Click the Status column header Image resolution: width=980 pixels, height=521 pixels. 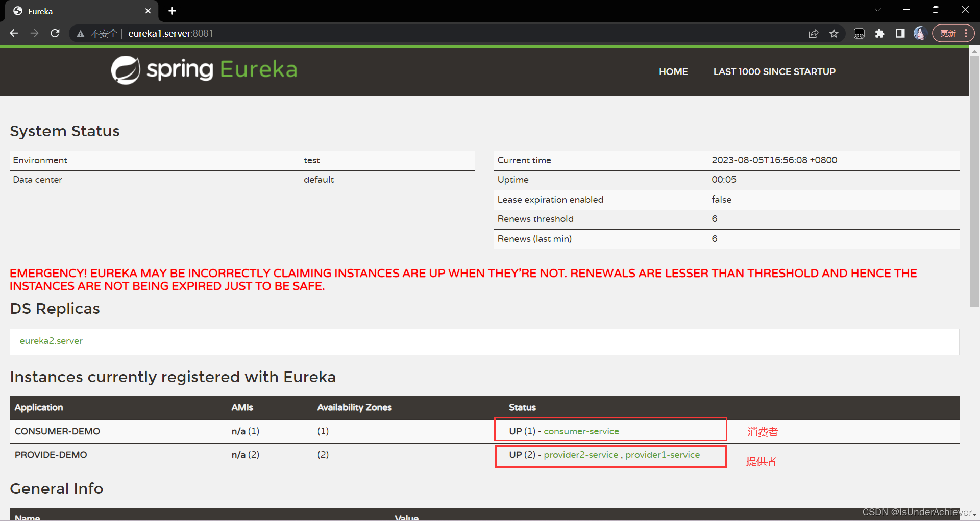click(522, 407)
